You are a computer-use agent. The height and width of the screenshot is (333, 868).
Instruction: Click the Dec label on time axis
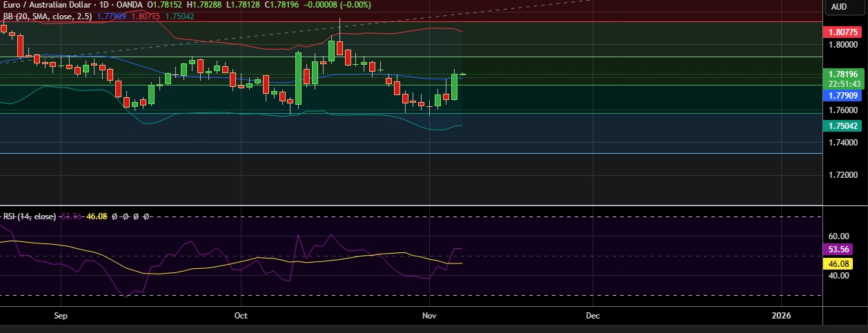click(593, 315)
